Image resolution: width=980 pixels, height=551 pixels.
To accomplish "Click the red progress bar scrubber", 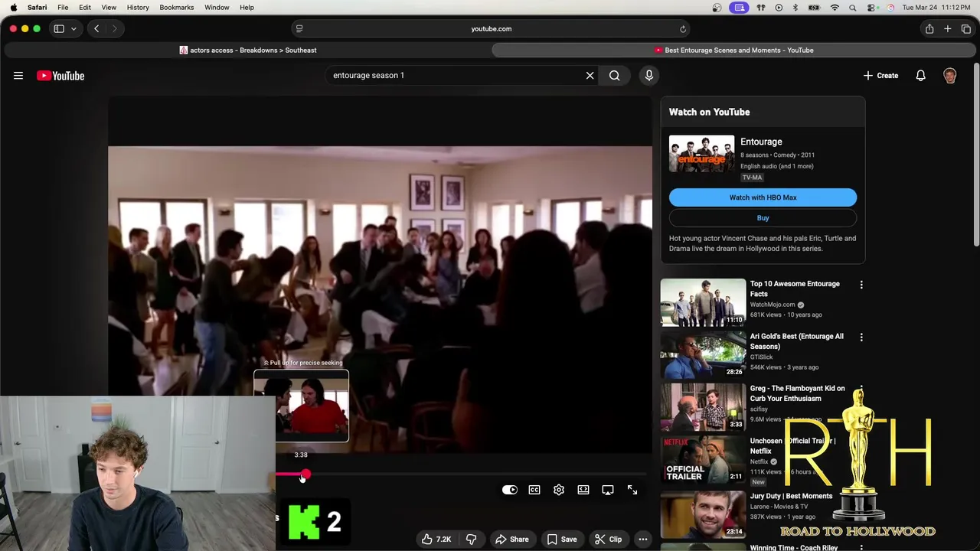I will tap(305, 475).
